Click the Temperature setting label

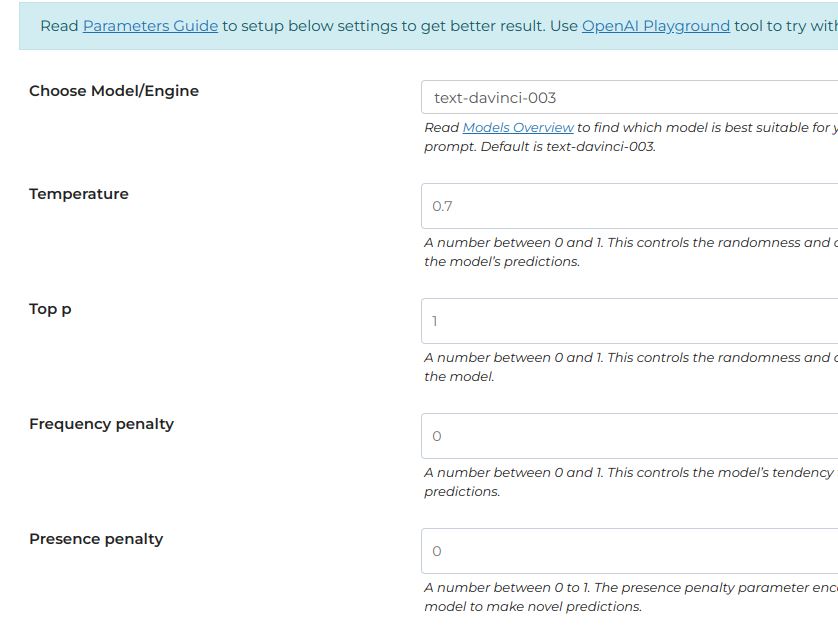point(79,194)
